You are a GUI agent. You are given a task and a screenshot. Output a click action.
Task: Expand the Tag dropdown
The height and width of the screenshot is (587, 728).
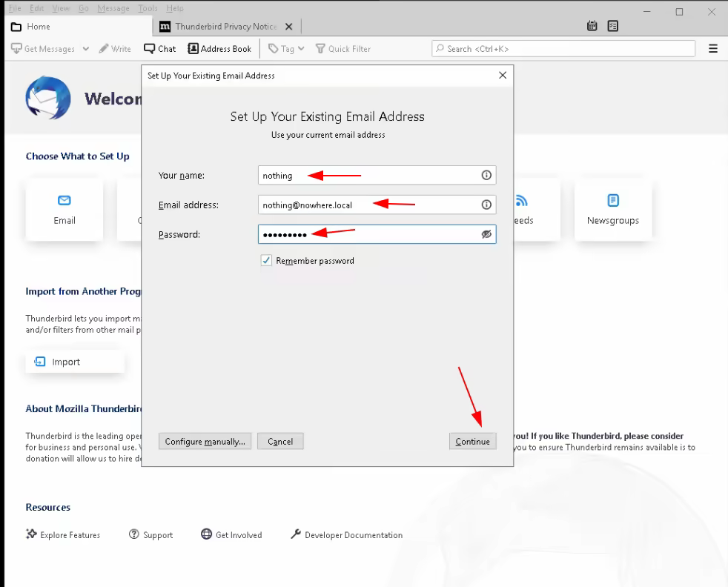286,49
